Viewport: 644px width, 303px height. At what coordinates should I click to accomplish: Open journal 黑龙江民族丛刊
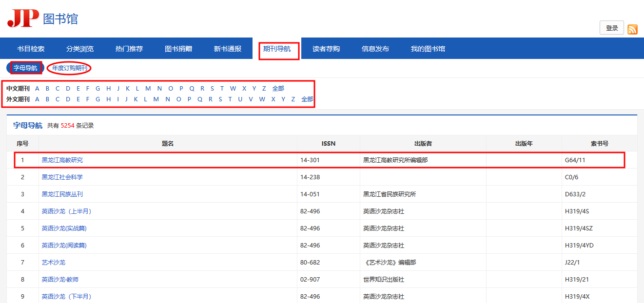tap(62, 194)
